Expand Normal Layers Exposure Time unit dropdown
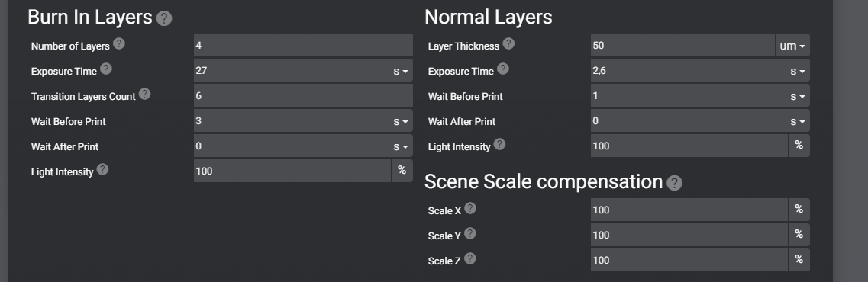This screenshot has width=868, height=282. click(798, 71)
